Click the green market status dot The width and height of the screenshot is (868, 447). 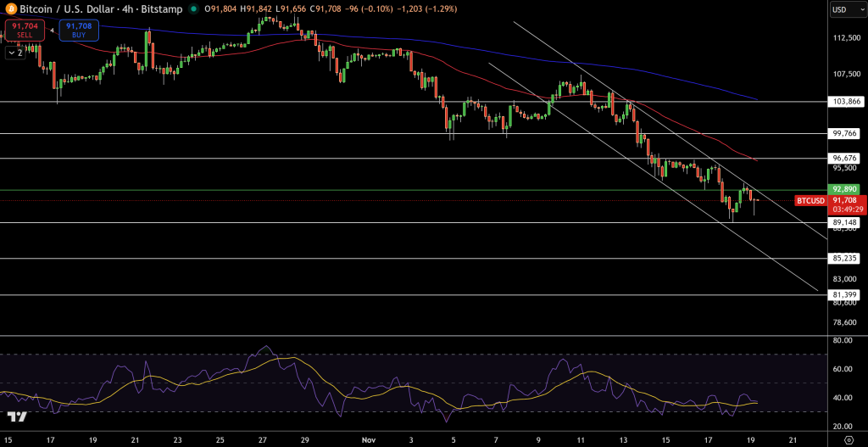[x=192, y=8]
